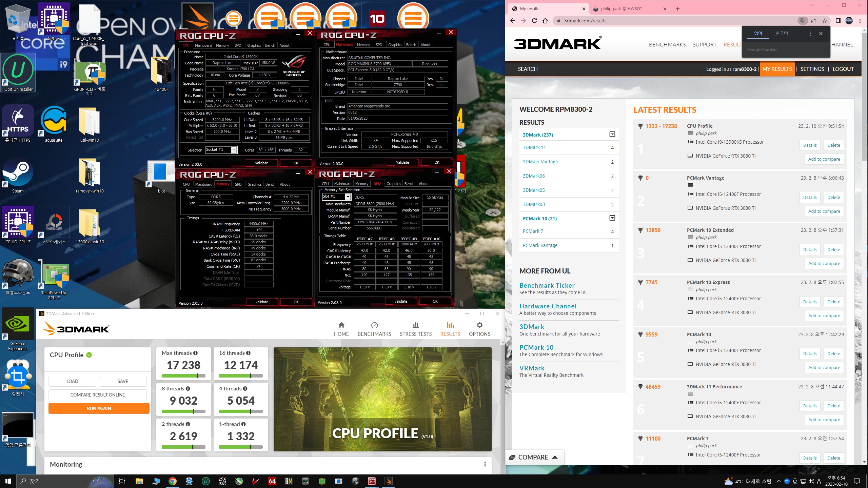Click the 1-thread info icon

(243, 424)
